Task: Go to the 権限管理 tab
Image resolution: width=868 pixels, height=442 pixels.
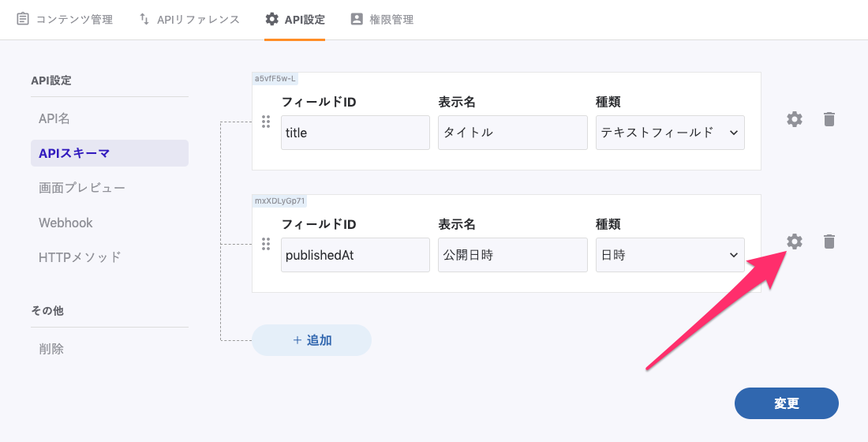Action: (x=382, y=19)
